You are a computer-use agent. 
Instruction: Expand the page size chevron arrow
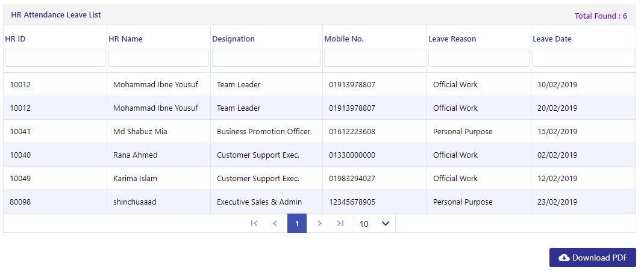(x=385, y=223)
